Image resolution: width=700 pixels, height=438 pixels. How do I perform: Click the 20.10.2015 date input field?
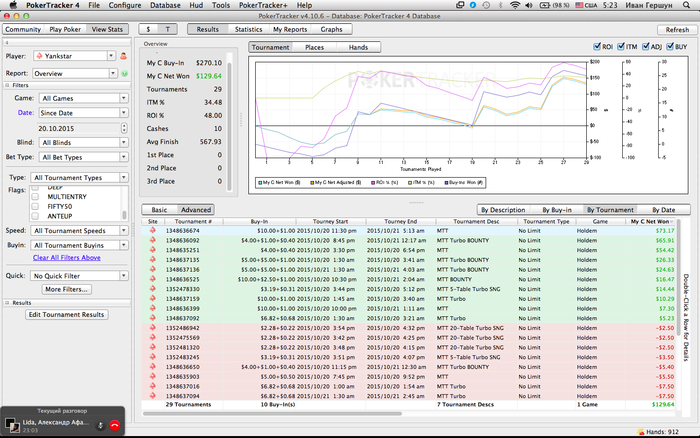pyautogui.click(x=79, y=128)
